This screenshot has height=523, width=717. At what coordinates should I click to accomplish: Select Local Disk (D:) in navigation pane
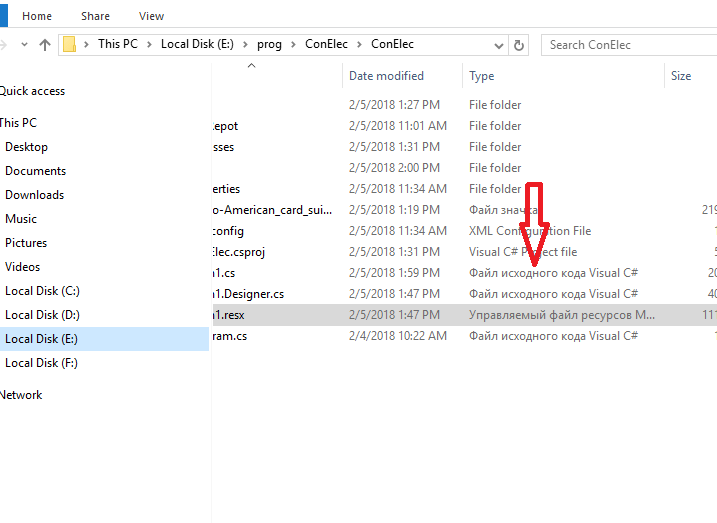click(x=43, y=315)
